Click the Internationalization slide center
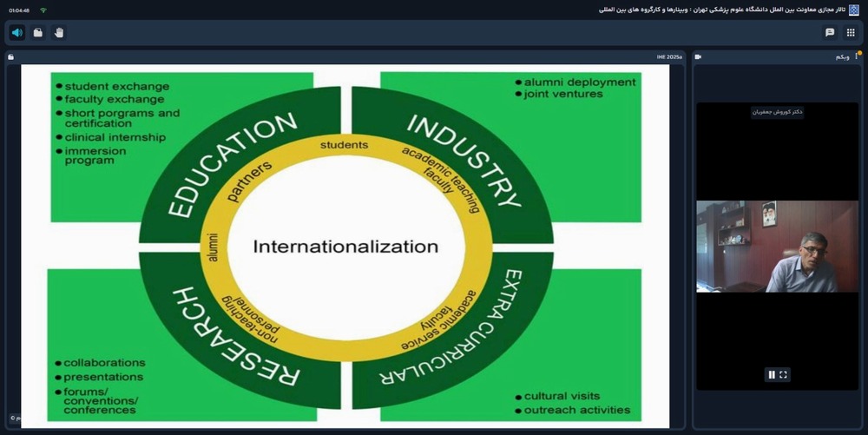The width and height of the screenshot is (868, 435). (345, 247)
